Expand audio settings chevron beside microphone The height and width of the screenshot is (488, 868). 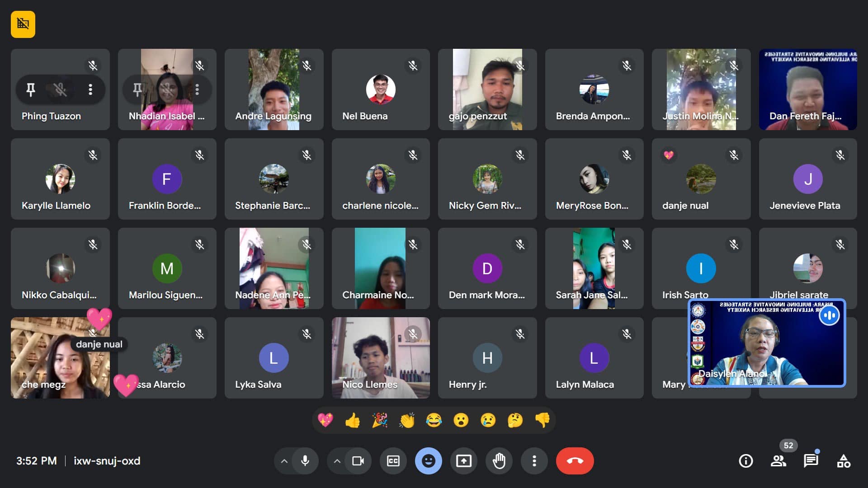pos(284,461)
